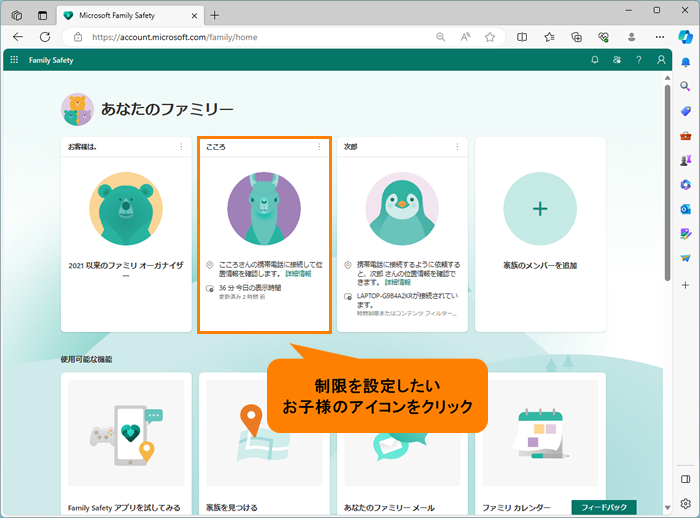Open sidebar games chess icon
This screenshot has height=518, width=700.
pyautogui.click(x=685, y=160)
